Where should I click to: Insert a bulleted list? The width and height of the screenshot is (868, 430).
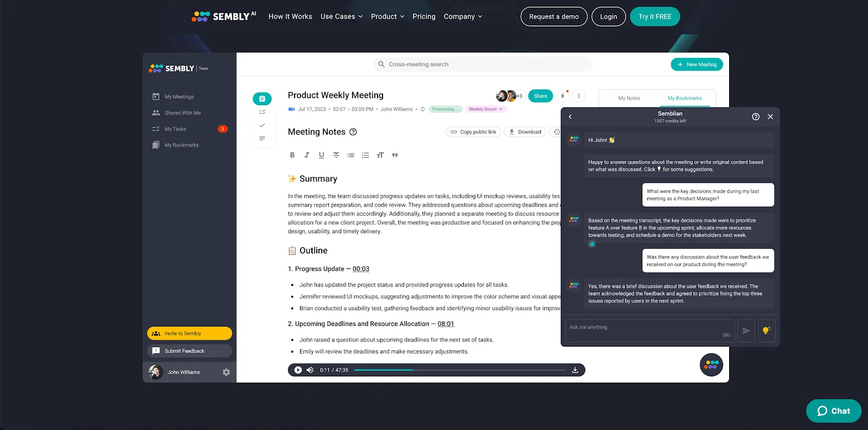tap(350, 155)
